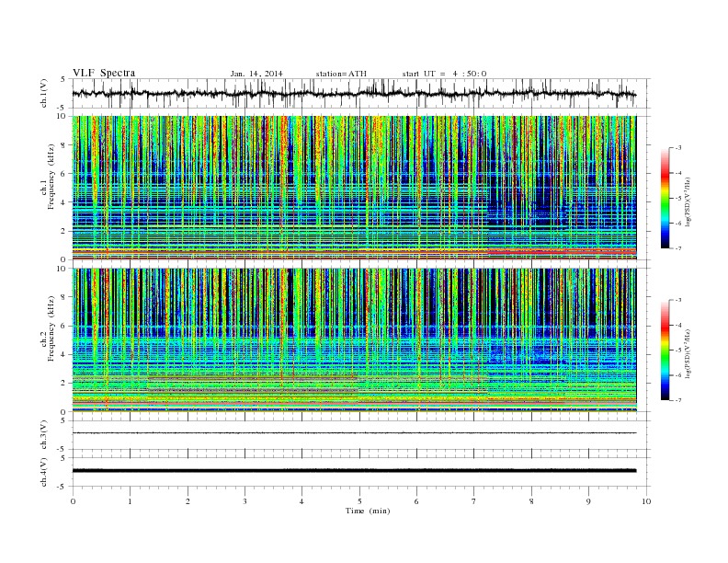Click the '5' tick on the time axis
Viewport: 728px width, 563px height.
359,501
